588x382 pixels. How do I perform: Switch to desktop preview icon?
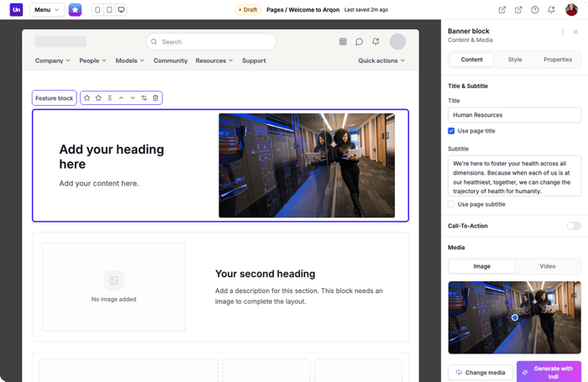point(122,10)
